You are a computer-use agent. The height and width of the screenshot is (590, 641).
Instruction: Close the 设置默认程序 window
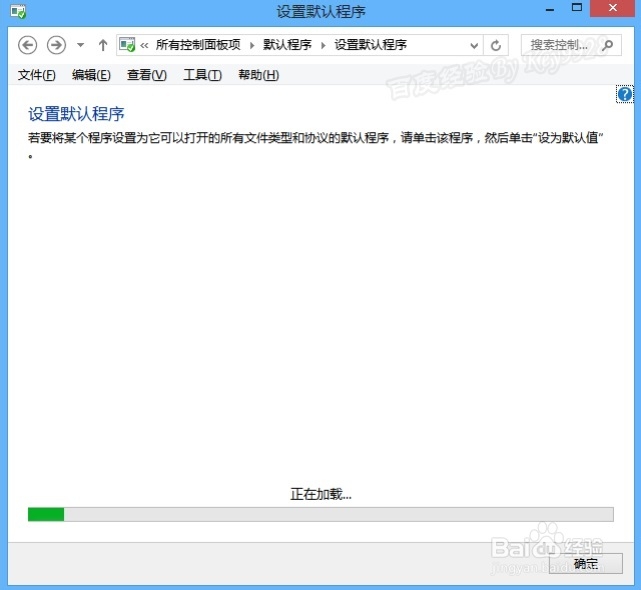point(612,8)
